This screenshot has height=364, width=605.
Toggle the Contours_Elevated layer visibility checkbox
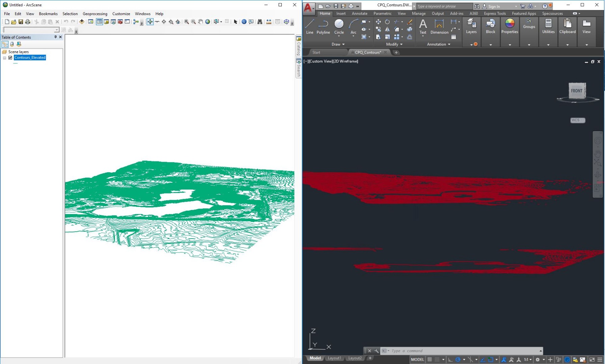pyautogui.click(x=10, y=58)
